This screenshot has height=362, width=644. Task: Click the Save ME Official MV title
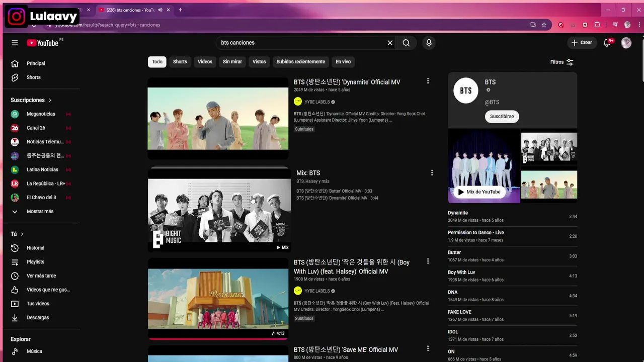(346, 350)
